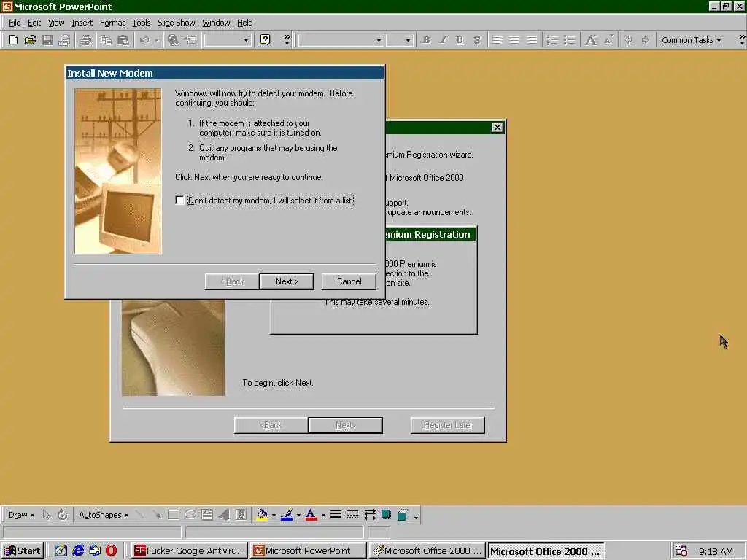
Task: Open Arrow Style options
Action: (370, 515)
